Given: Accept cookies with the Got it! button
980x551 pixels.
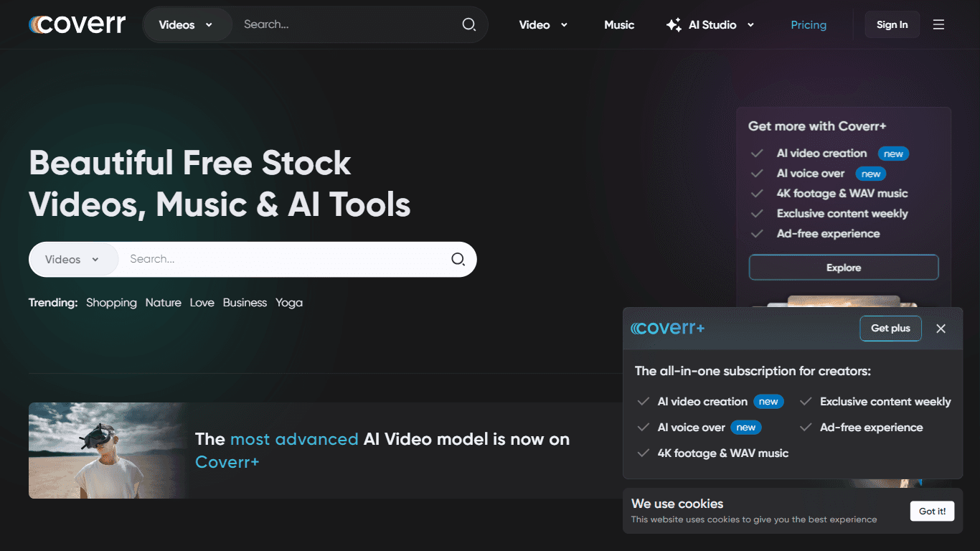Looking at the screenshot, I should [x=932, y=511].
